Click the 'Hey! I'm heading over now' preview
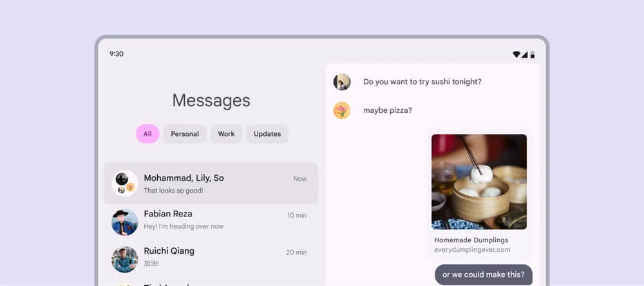This screenshot has width=644, height=286. [x=184, y=227]
